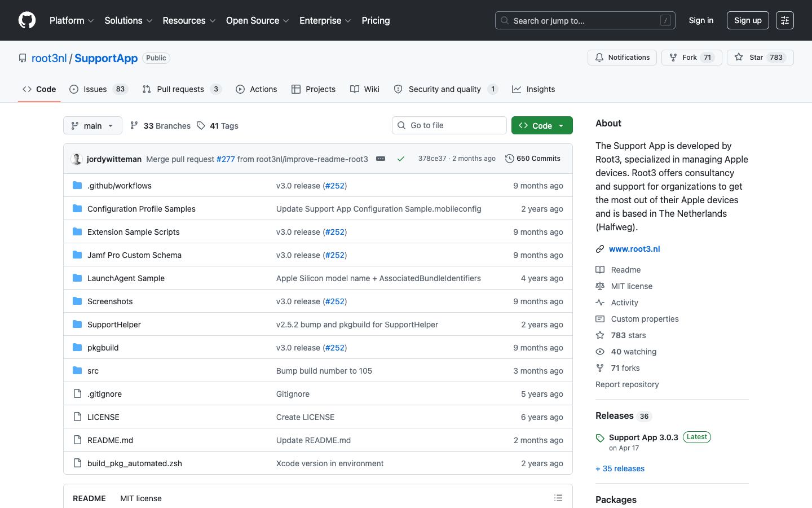Open the www.root3.nl website link

[634, 249]
